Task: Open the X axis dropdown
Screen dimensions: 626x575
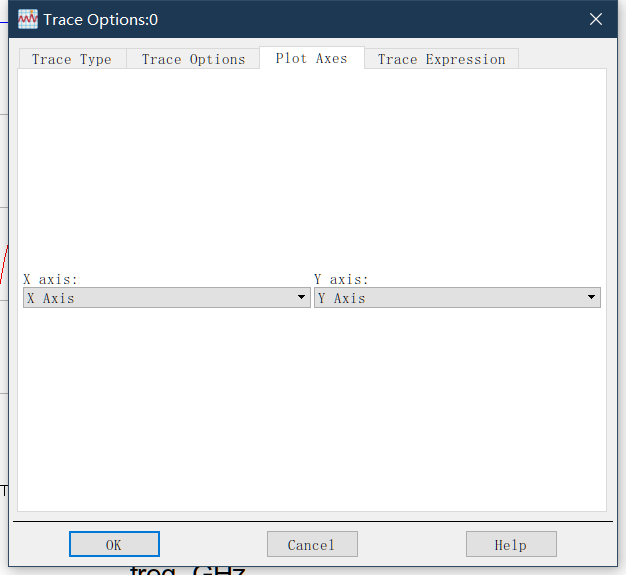Action: tap(167, 298)
